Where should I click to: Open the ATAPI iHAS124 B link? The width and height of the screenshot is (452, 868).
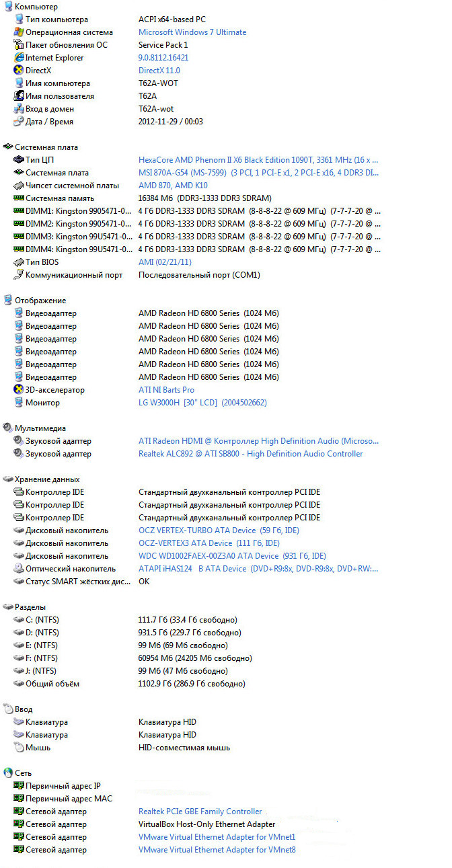(258, 569)
